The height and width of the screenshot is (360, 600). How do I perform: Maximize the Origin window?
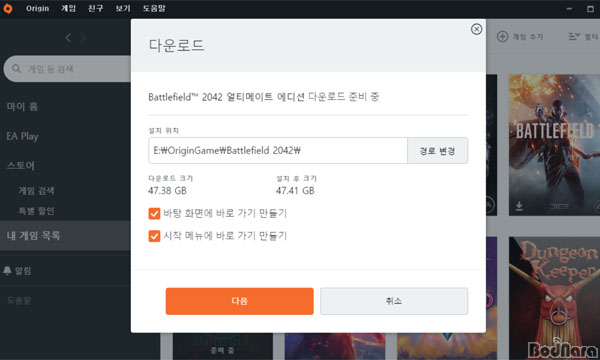click(590, 8)
